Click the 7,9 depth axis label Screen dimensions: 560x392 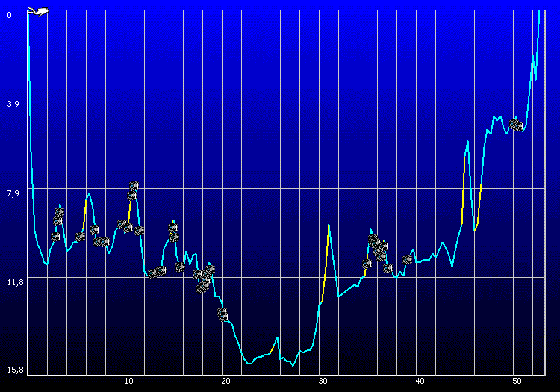coord(13,193)
